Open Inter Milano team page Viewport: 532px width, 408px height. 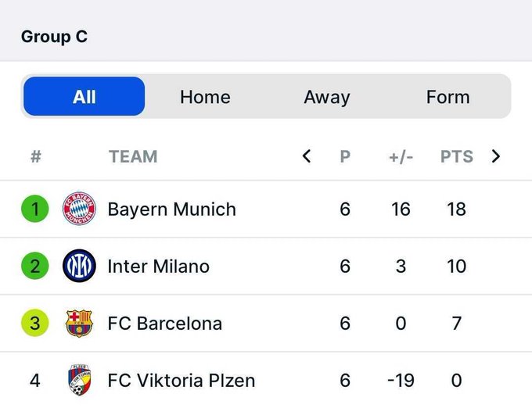159,267
